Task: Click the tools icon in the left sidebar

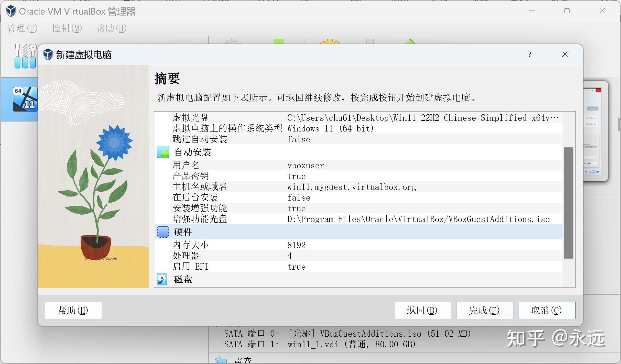Action: (x=25, y=56)
